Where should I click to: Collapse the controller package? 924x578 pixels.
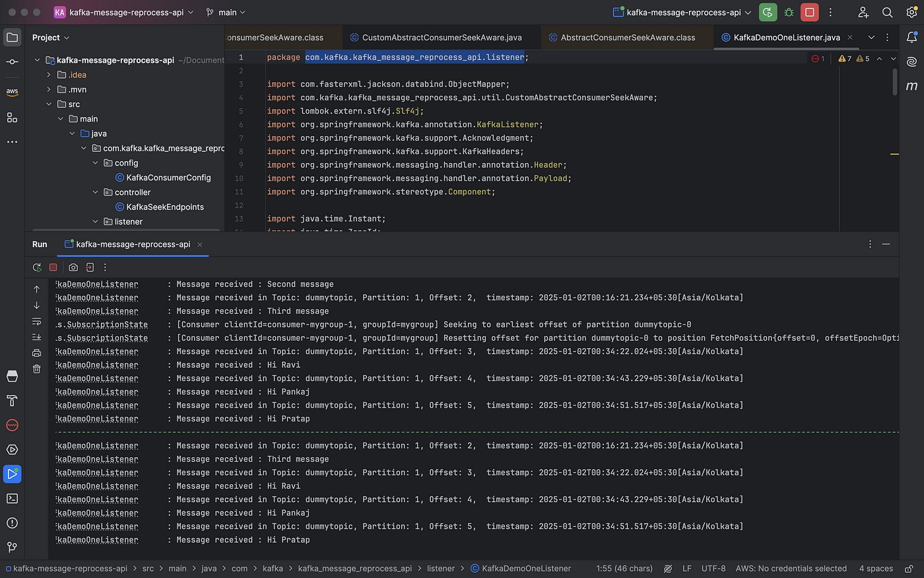95,192
